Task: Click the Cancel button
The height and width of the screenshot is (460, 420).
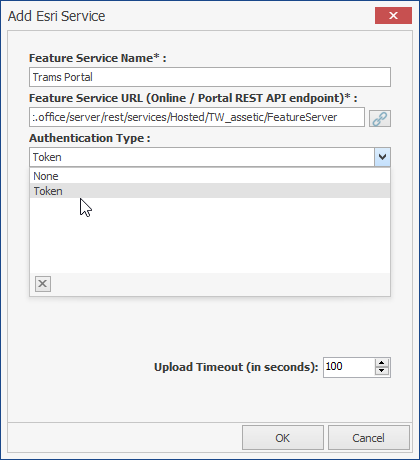Action: (x=369, y=438)
